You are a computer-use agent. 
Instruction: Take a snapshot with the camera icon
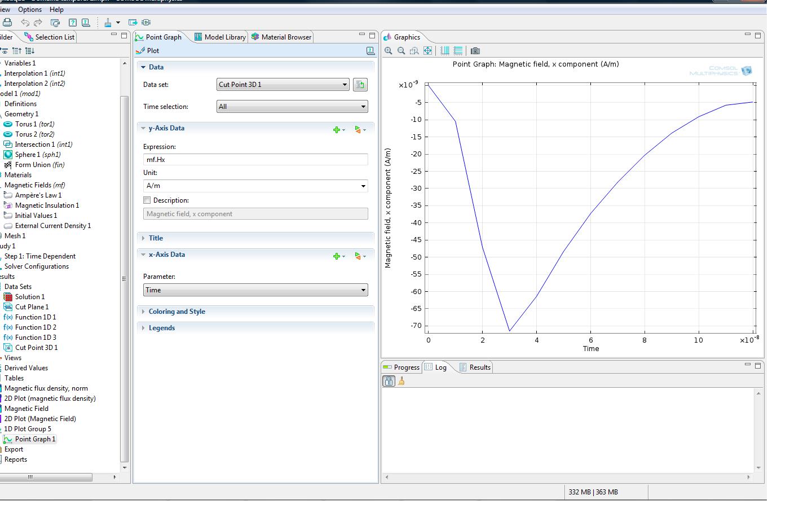(475, 51)
